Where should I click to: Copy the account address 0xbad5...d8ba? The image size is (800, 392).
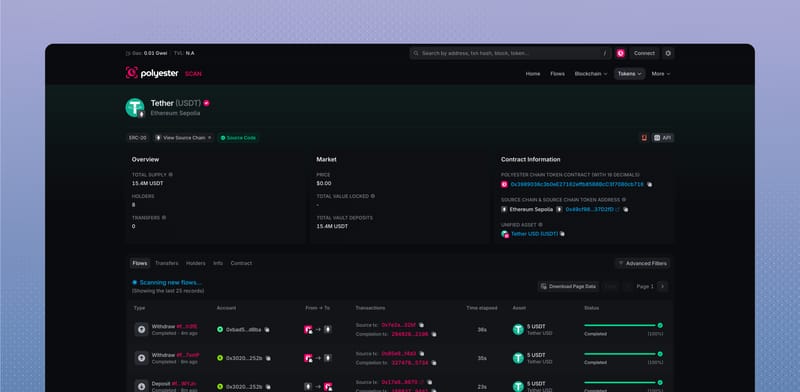pyautogui.click(x=267, y=330)
